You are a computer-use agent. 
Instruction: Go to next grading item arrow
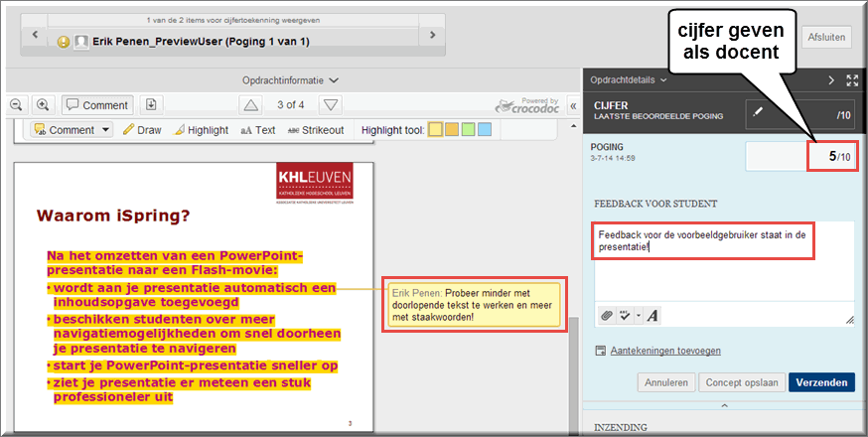(x=432, y=35)
